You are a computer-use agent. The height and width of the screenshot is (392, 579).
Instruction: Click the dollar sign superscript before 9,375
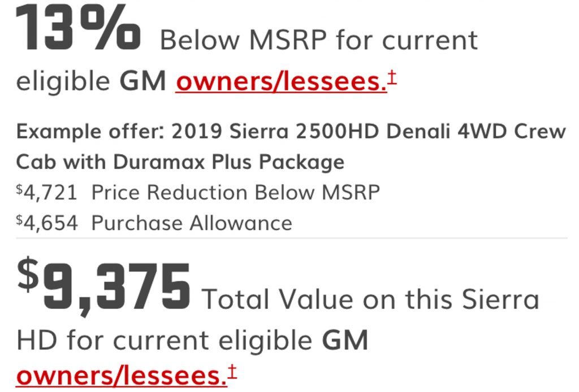(28, 275)
